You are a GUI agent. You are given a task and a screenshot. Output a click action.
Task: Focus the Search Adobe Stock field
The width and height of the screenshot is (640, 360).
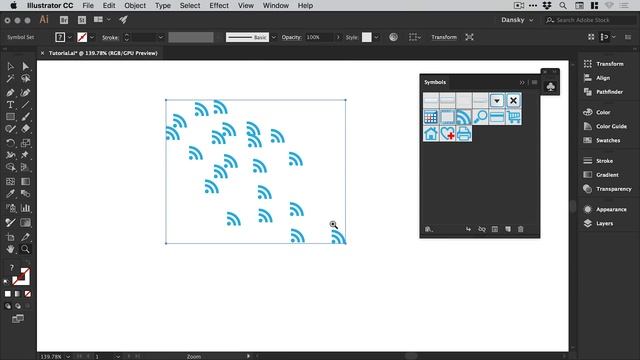click(x=590, y=20)
